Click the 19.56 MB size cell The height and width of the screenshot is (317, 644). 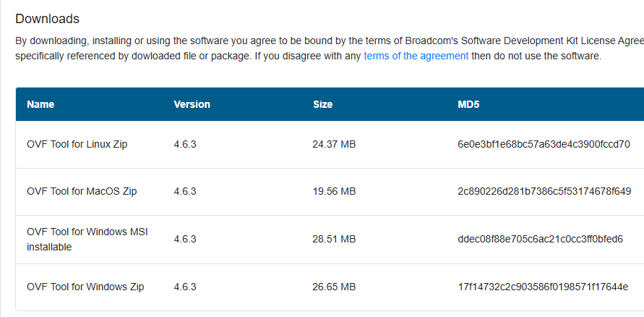click(x=334, y=191)
